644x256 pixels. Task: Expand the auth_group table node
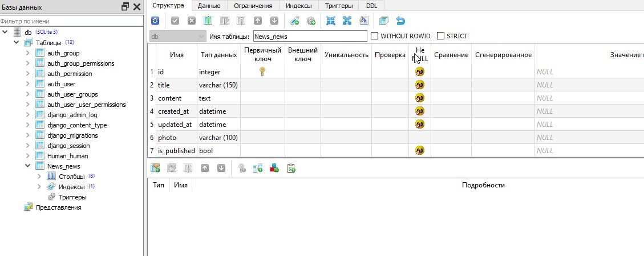point(28,53)
